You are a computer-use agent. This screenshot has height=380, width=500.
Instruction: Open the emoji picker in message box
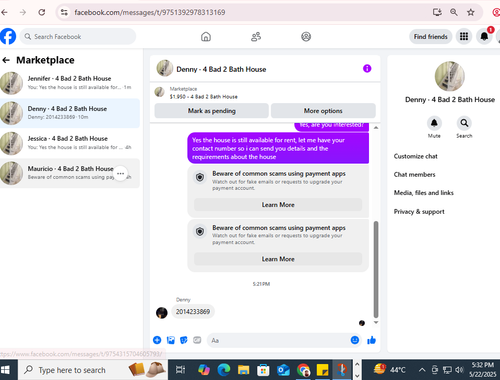355,340
